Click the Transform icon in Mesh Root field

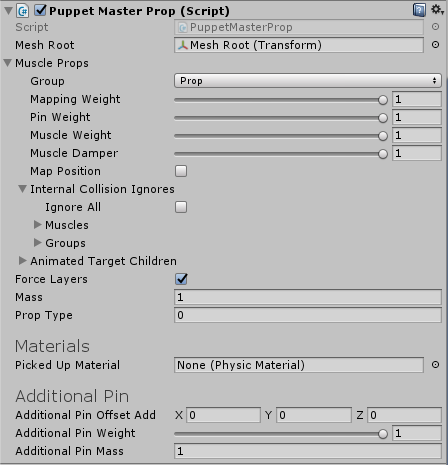click(183, 45)
